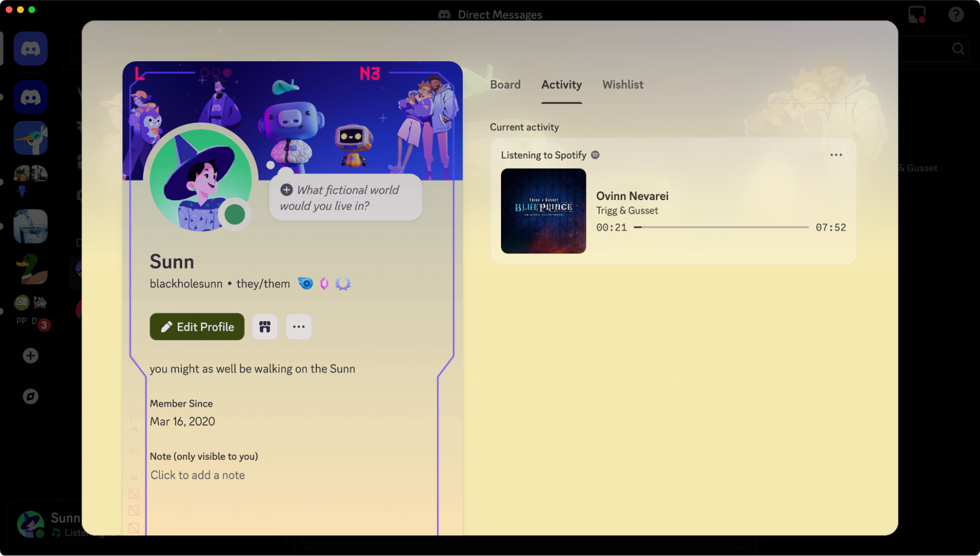This screenshot has width=980, height=556.
Task: Click the search magnifying glass icon
Action: 958,49
